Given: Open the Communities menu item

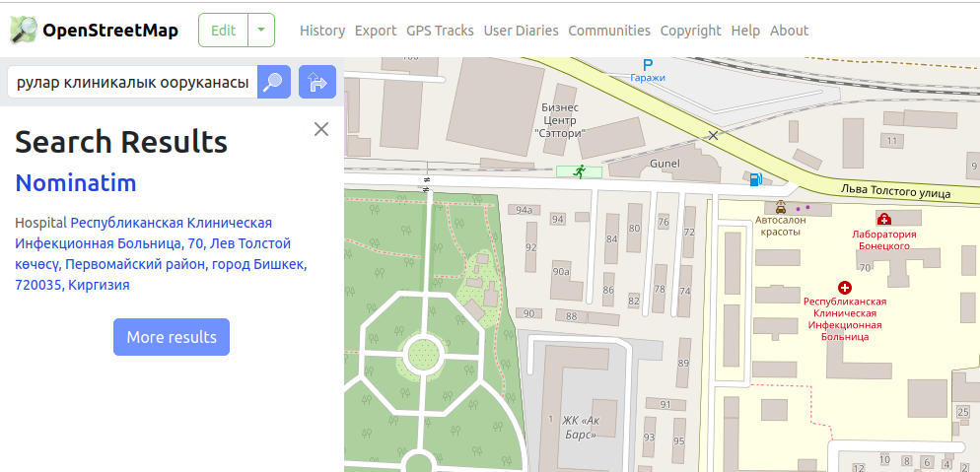Looking at the screenshot, I should tap(609, 31).
